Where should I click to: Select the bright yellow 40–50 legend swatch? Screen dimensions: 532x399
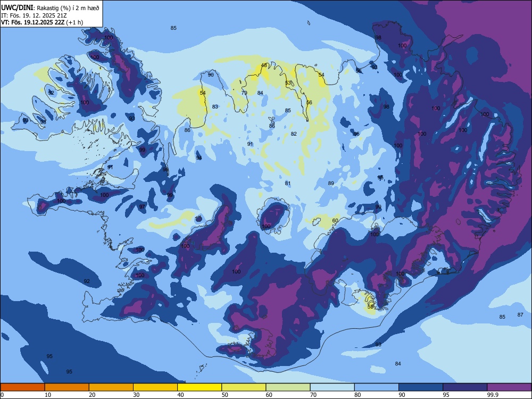point(199,387)
